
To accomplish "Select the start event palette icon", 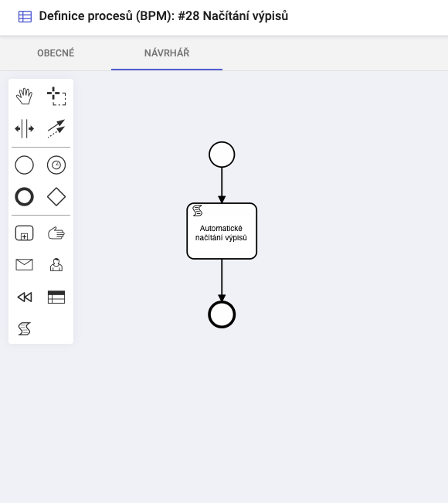I will click(x=25, y=165).
